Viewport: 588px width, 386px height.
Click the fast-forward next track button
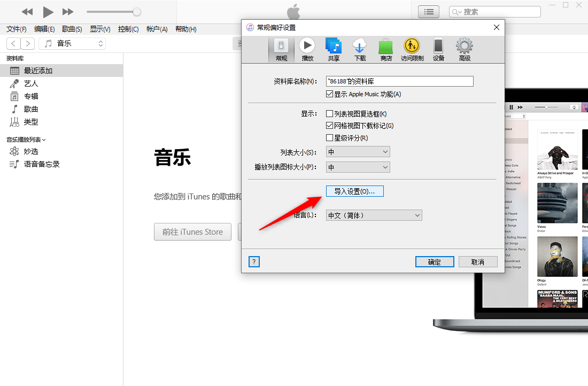tap(68, 12)
